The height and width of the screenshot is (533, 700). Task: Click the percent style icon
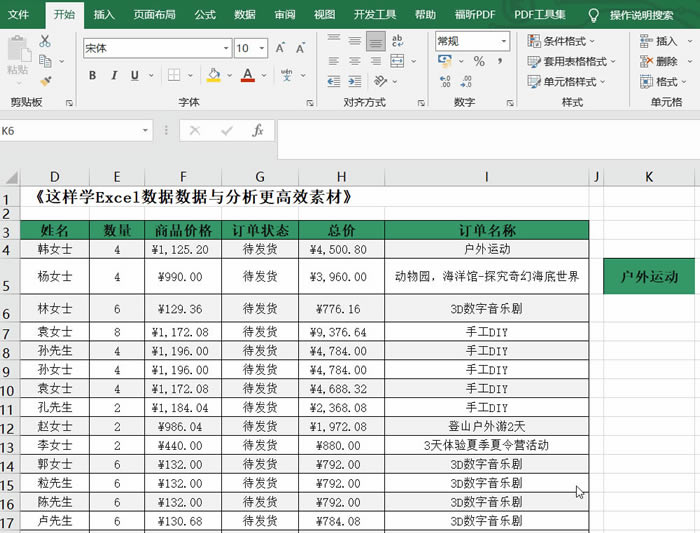[479, 62]
